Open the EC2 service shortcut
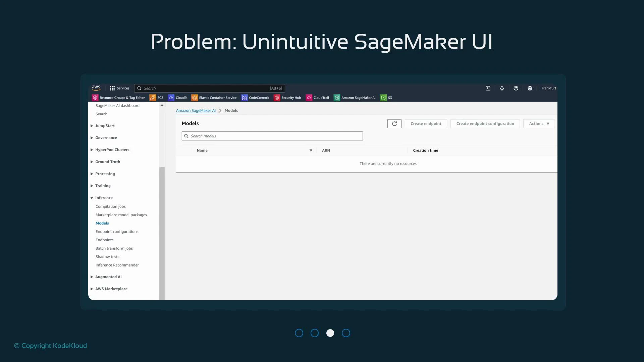 point(157,98)
